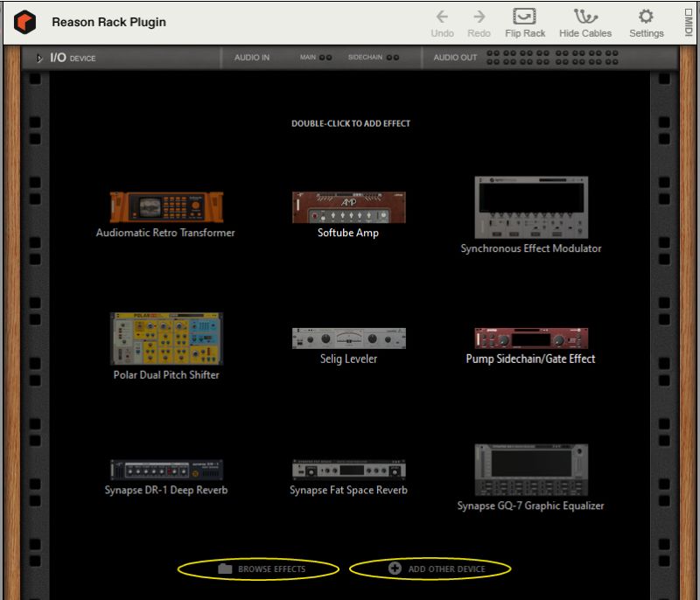The image size is (700, 600).
Task: Select the Polar Dual Pitch Shifter thumbnail
Action: (166, 339)
